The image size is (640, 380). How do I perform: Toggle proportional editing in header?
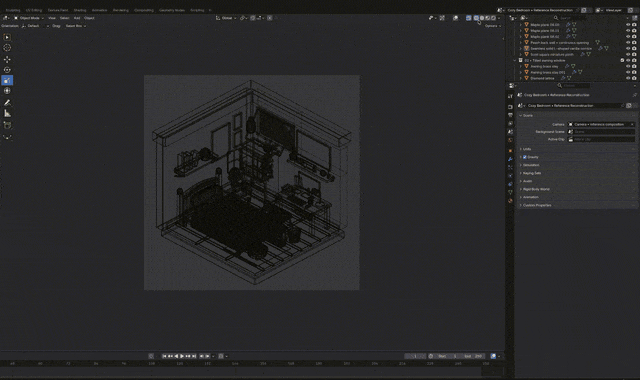270,18
